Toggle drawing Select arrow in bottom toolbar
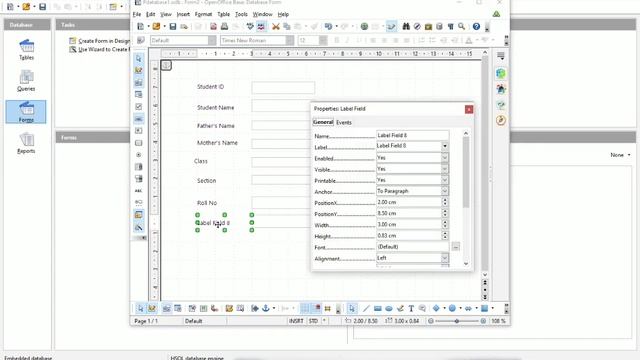 click(352, 308)
